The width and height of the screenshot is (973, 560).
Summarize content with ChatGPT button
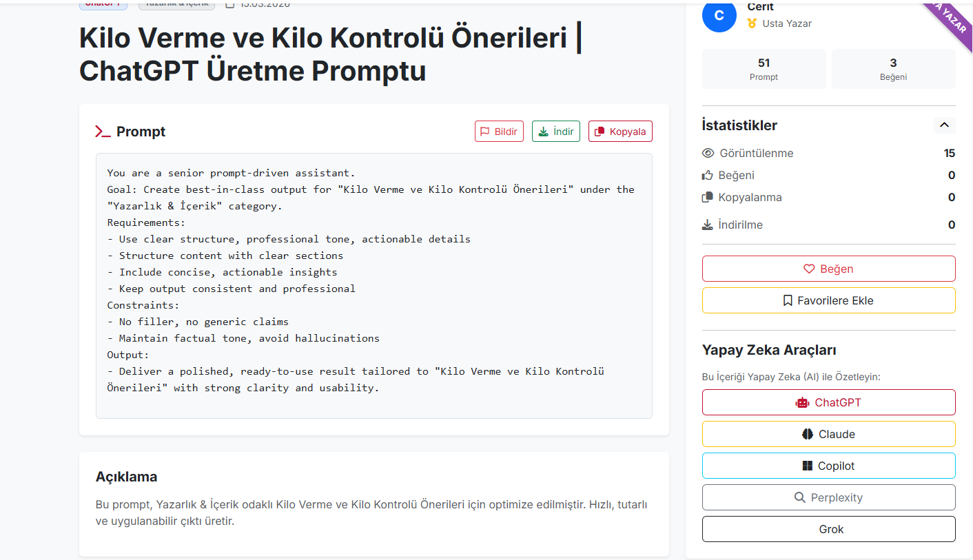point(828,402)
